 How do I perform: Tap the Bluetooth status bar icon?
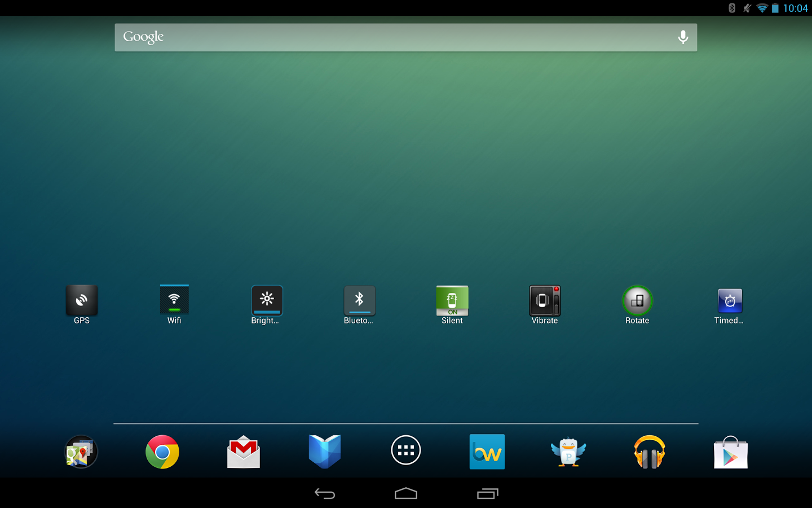click(x=732, y=8)
